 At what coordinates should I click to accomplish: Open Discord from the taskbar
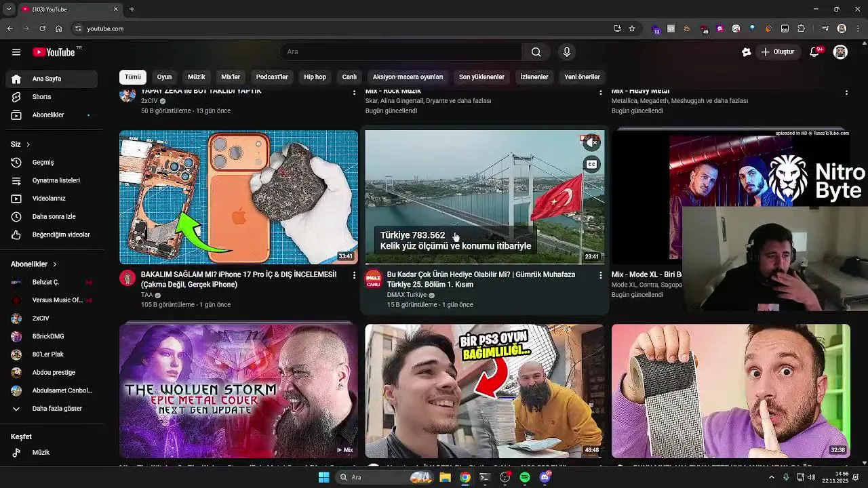tap(545, 477)
